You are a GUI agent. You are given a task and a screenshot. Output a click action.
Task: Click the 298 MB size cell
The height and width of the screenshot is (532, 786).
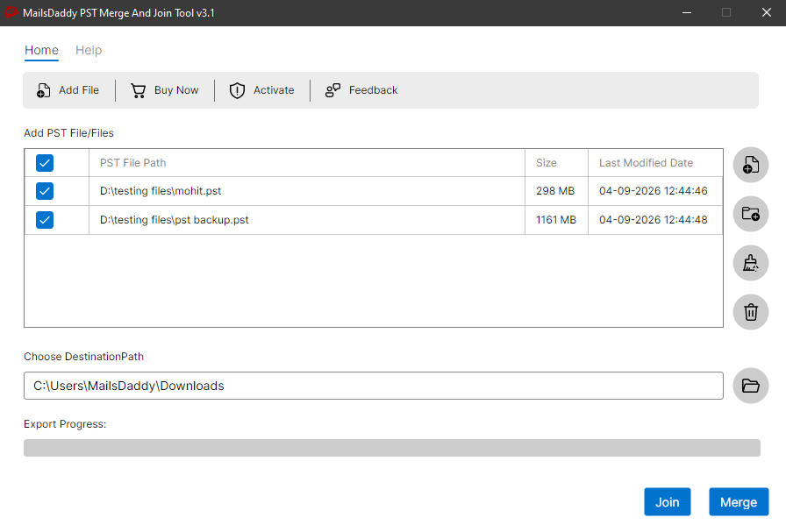pyautogui.click(x=555, y=191)
